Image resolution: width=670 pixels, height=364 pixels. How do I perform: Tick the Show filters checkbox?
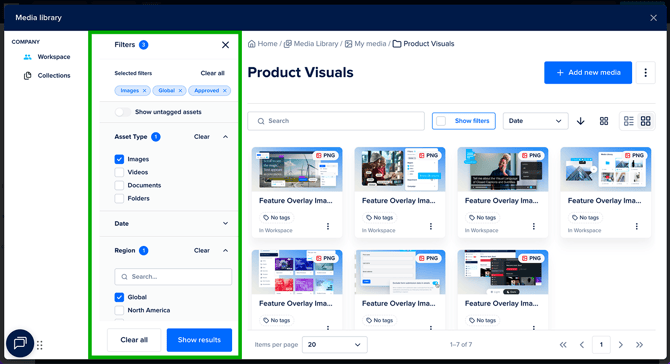click(441, 121)
